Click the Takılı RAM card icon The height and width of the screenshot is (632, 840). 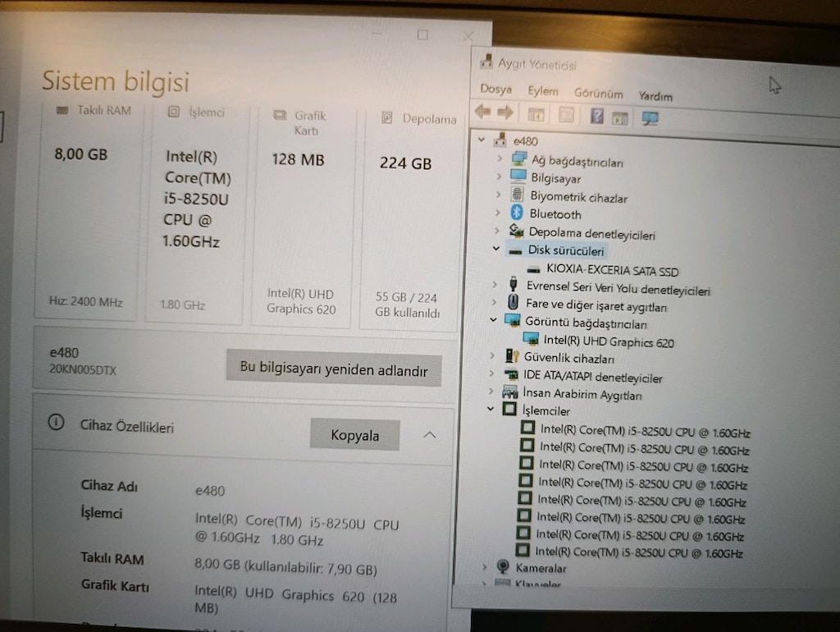62,111
